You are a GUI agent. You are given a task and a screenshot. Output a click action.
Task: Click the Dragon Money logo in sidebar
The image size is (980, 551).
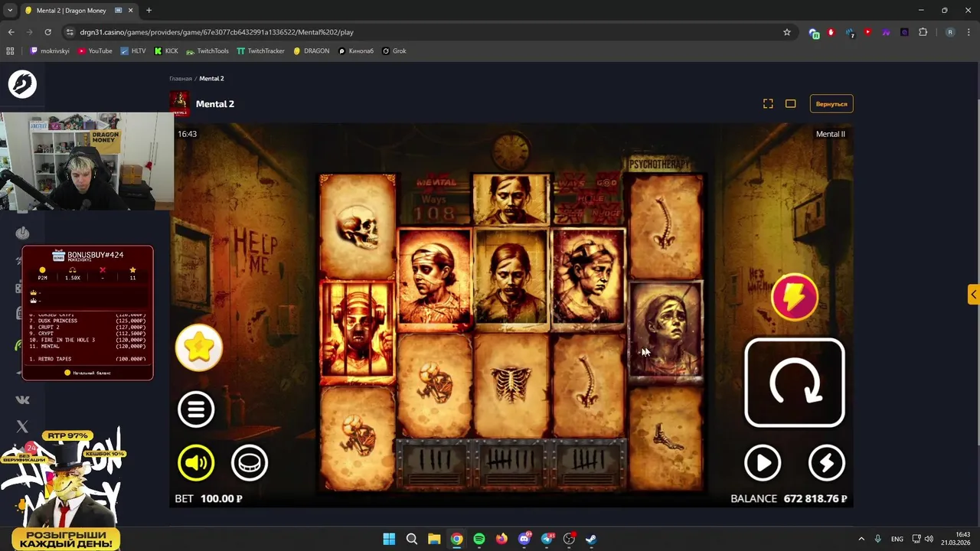pyautogui.click(x=22, y=83)
